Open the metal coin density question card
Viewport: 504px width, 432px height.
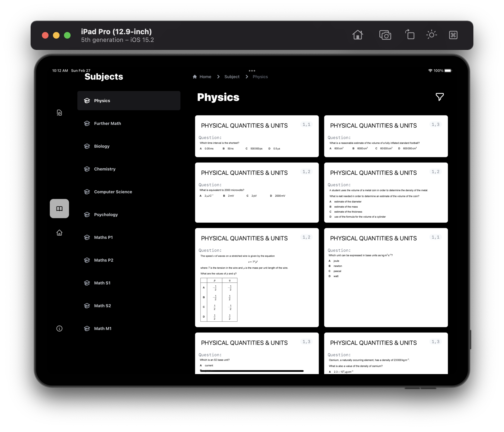coord(386,193)
